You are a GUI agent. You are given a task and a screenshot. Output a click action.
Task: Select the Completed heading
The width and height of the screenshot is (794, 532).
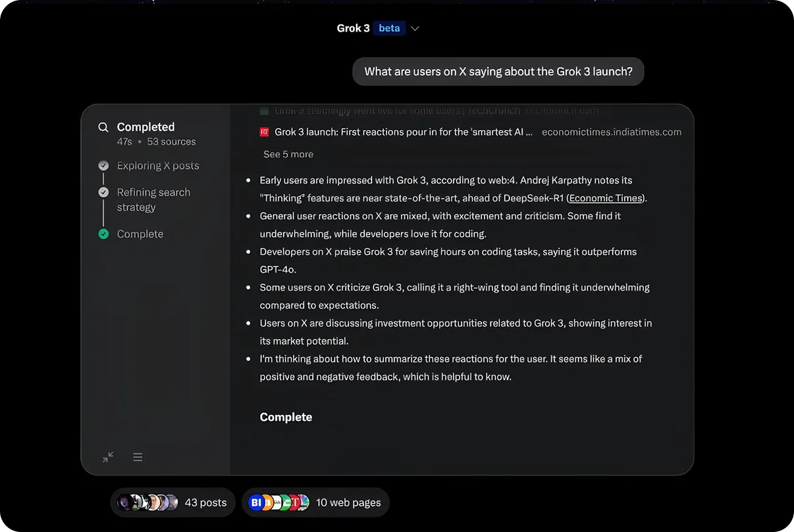pos(146,127)
